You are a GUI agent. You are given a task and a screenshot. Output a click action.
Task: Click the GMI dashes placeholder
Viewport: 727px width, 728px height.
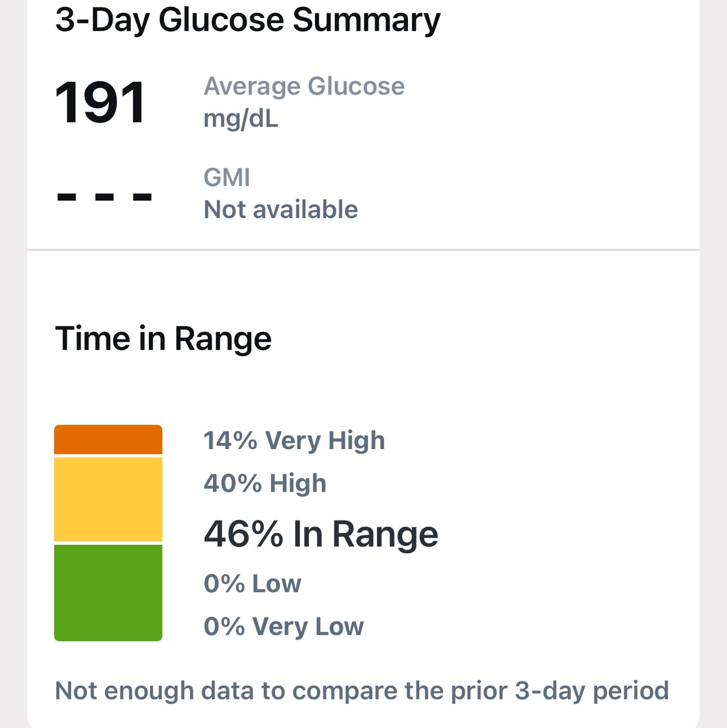105,197
